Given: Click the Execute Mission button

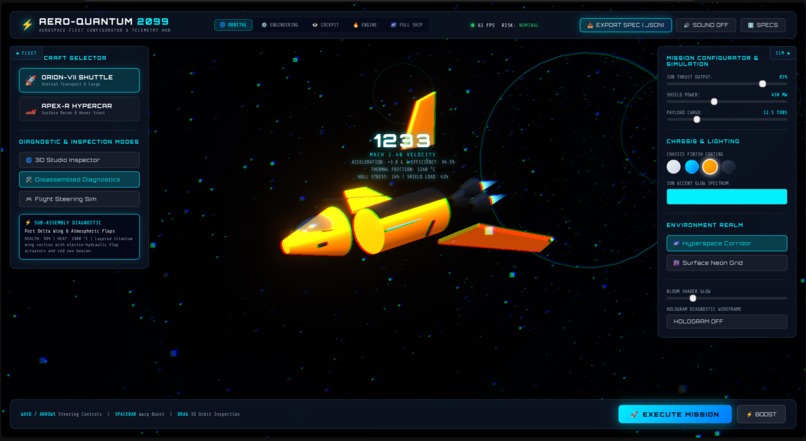Looking at the screenshot, I should pos(675,414).
